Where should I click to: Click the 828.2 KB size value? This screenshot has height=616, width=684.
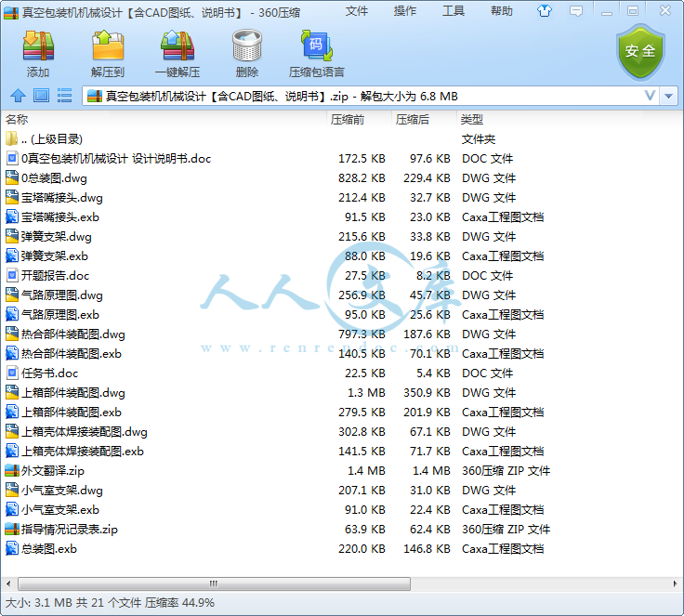[362, 178]
